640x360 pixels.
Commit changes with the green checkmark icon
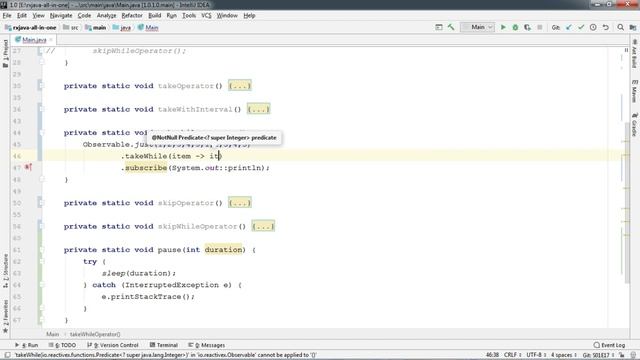pyautogui.click(x=581, y=27)
